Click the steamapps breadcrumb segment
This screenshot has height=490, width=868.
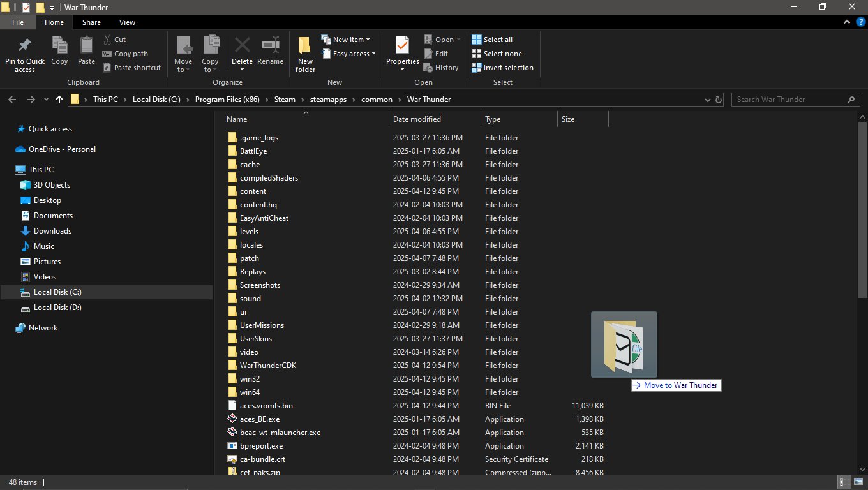click(328, 100)
